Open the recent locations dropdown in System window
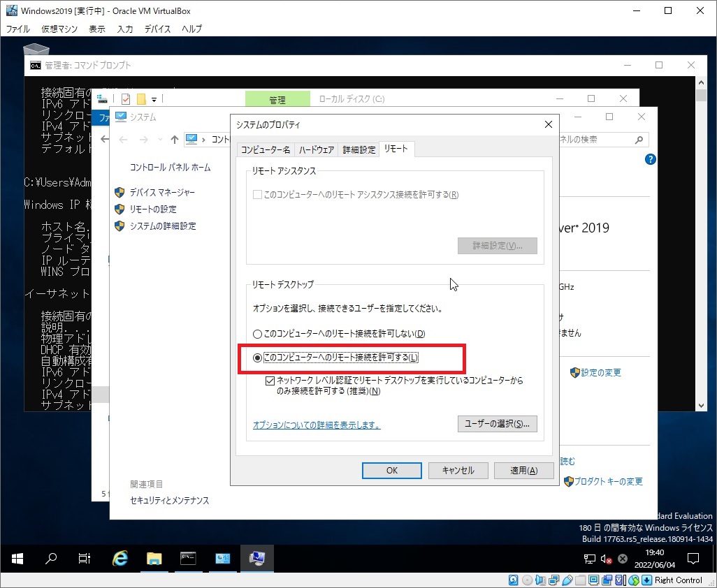The width and height of the screenshot is (717, 588). click(159, 140)
